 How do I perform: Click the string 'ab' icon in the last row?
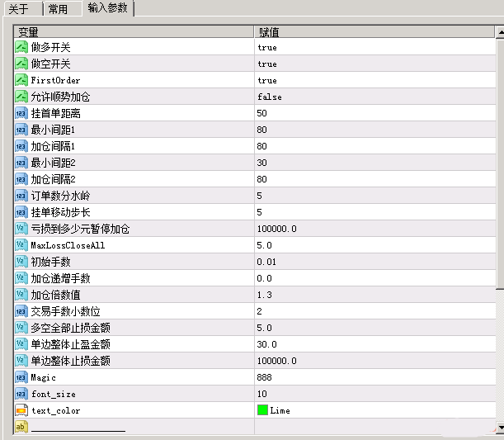[x=21, y=427]
